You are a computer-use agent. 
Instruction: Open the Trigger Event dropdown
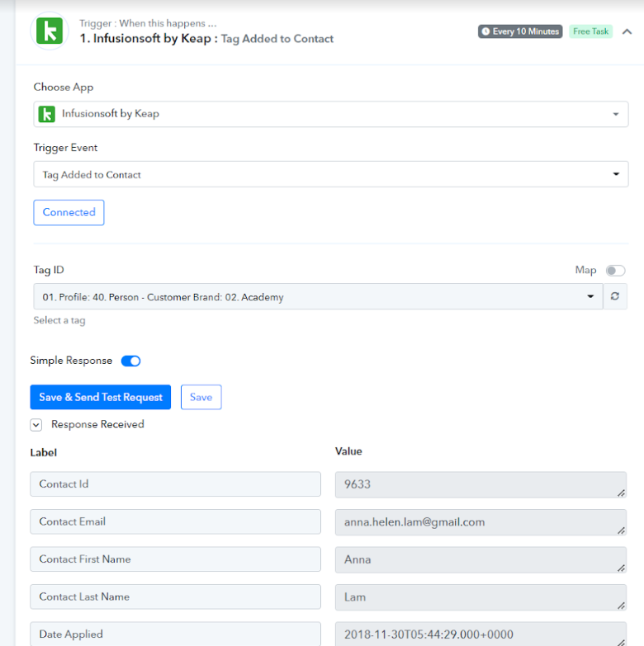[330, 174]
